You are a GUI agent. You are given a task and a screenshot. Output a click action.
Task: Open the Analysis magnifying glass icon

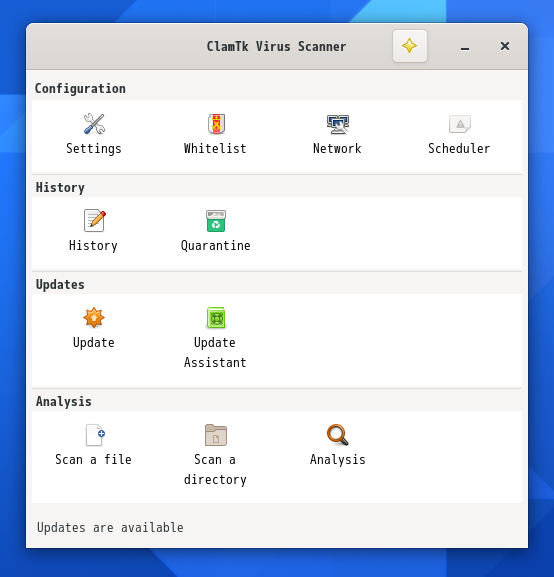[x=338, y=435]
